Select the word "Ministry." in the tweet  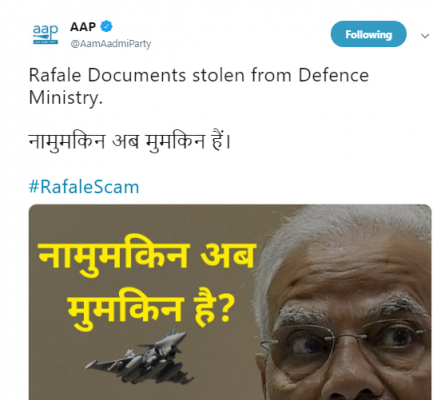pyautogui.click(x=66, y=98)
